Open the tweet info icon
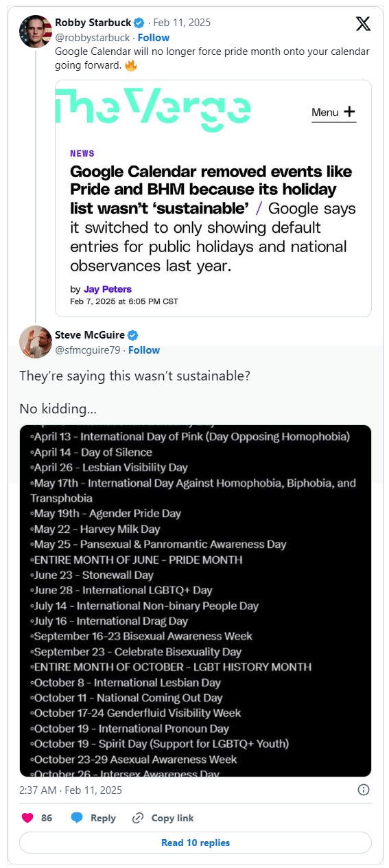The width and height of the screenshot is (389, 868). (364, 790)
